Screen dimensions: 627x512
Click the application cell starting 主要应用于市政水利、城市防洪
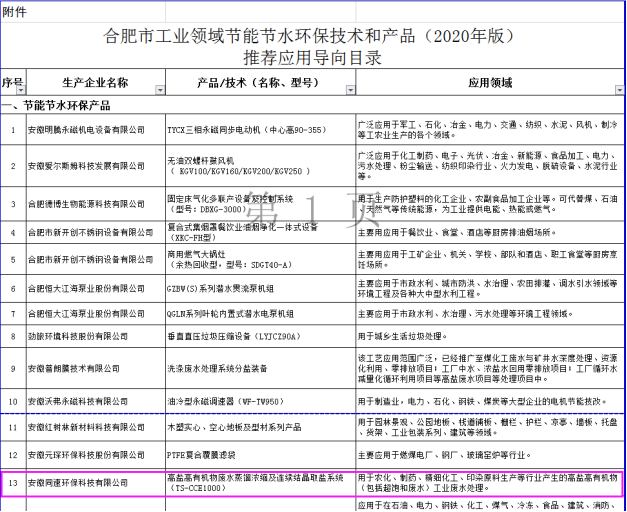[x=490, y=289]
